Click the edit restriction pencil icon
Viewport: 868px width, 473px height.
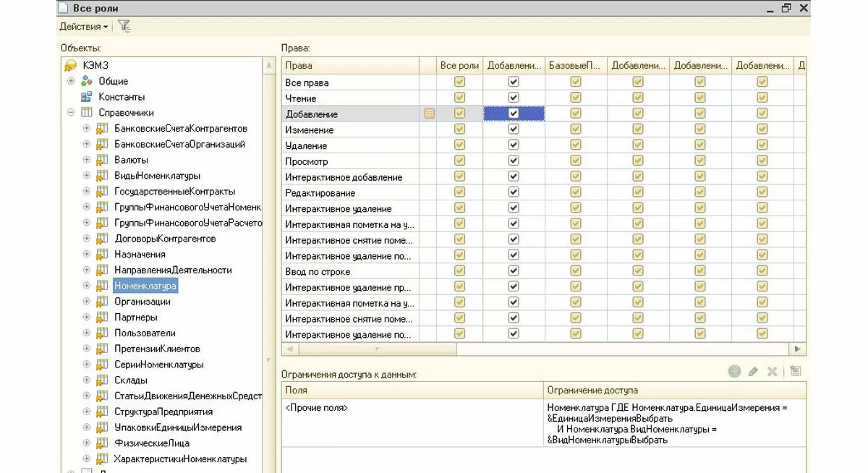coord(753,371)
